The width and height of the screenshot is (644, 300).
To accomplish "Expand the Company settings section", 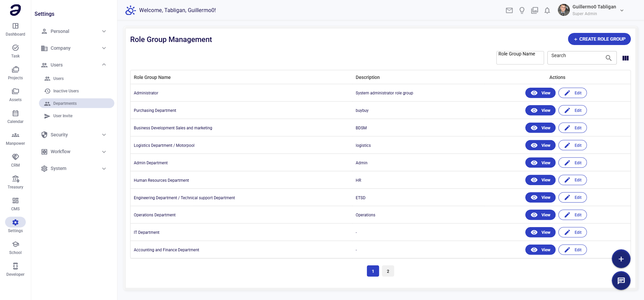I will coord(74,48).
